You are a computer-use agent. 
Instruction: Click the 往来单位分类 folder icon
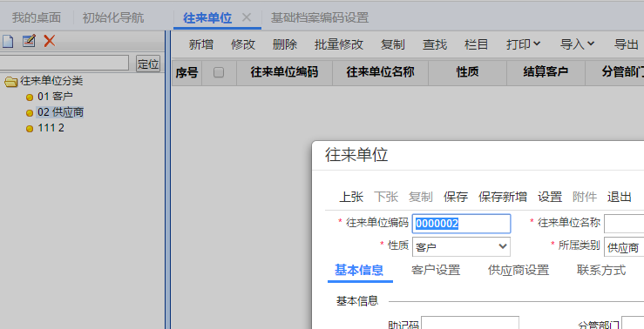[x=10, y=82]
